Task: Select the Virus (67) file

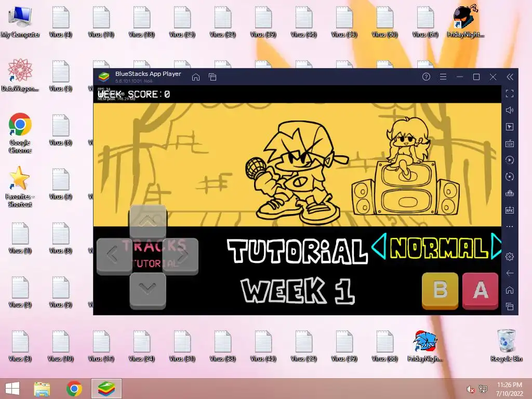Action: tap(425, 22)
